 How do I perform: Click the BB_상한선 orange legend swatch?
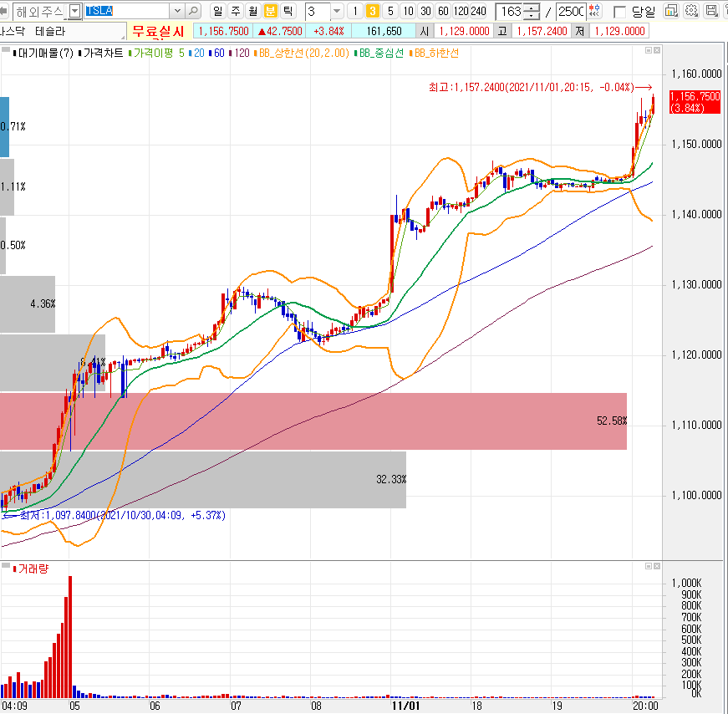(256, 54)
